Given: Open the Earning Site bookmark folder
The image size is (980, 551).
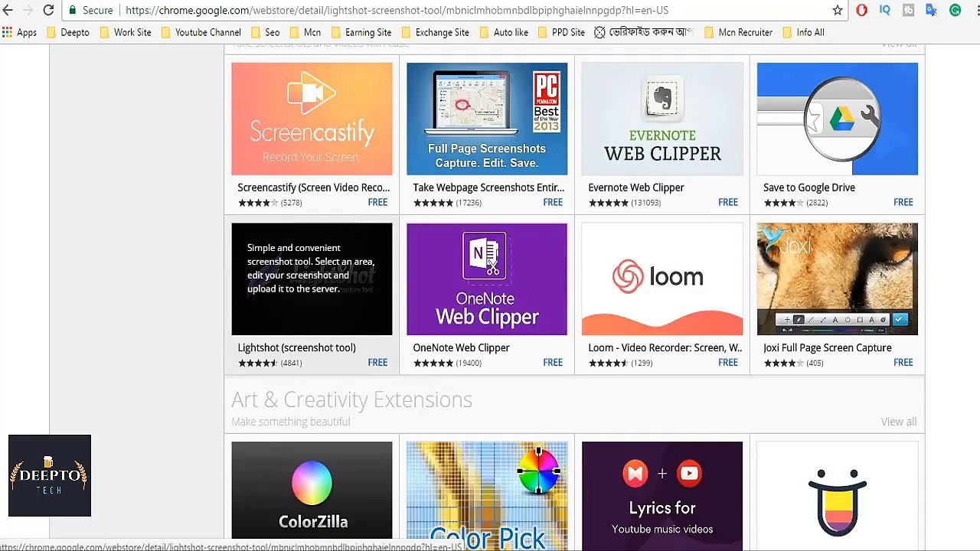Looking at the screenshot, I should pyautogui.click(x=361, y=32).
